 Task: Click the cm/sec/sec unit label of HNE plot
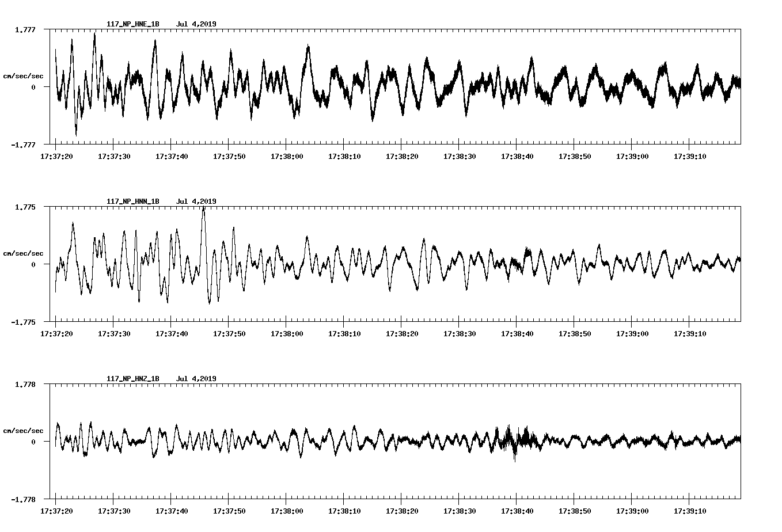coord(24,76)
